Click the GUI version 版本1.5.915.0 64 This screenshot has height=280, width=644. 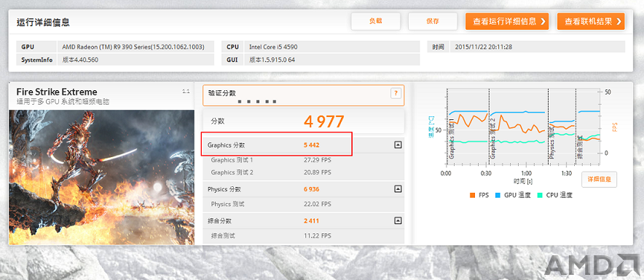pos(272,60)
